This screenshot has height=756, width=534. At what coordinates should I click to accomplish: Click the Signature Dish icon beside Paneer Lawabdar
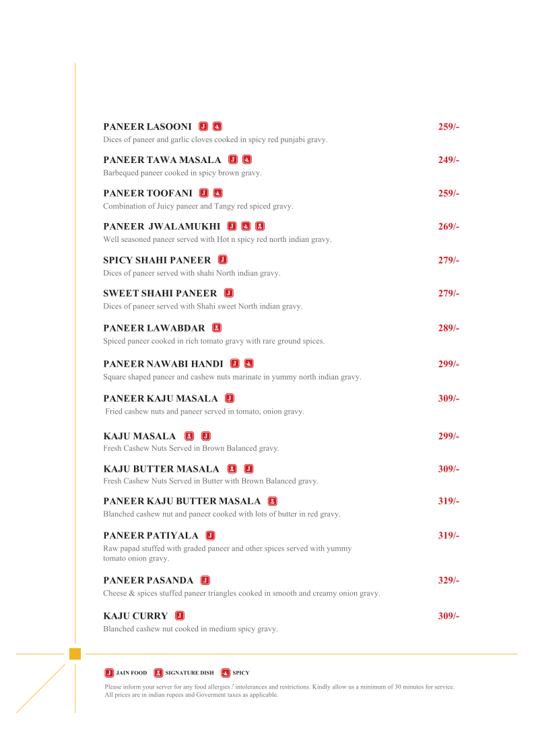pos(217,328)
